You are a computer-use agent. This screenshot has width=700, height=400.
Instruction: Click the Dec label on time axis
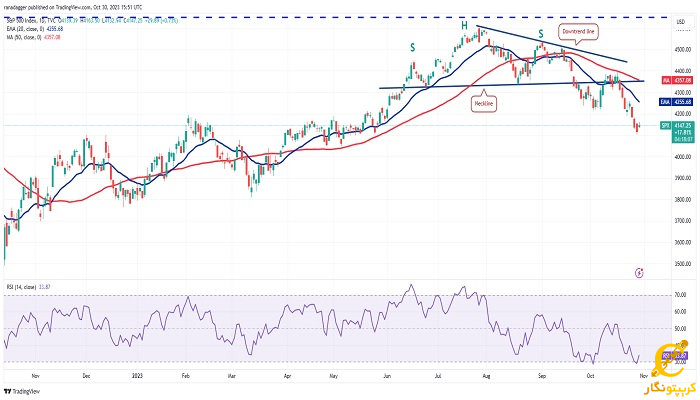click(86, 376)
